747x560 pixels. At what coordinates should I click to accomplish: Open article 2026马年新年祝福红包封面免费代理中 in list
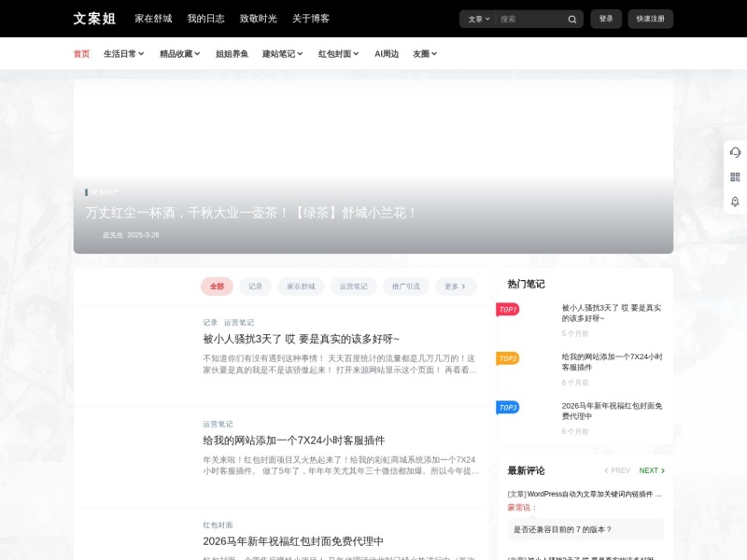pos(293,541)
